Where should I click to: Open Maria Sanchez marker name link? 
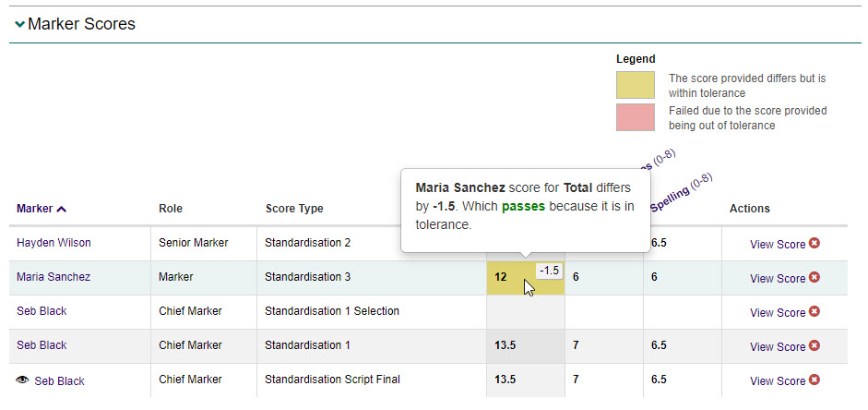(x=54, y=277)
